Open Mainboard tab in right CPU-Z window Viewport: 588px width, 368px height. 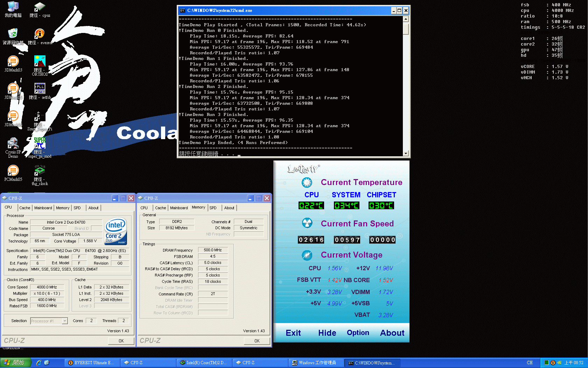179,208
